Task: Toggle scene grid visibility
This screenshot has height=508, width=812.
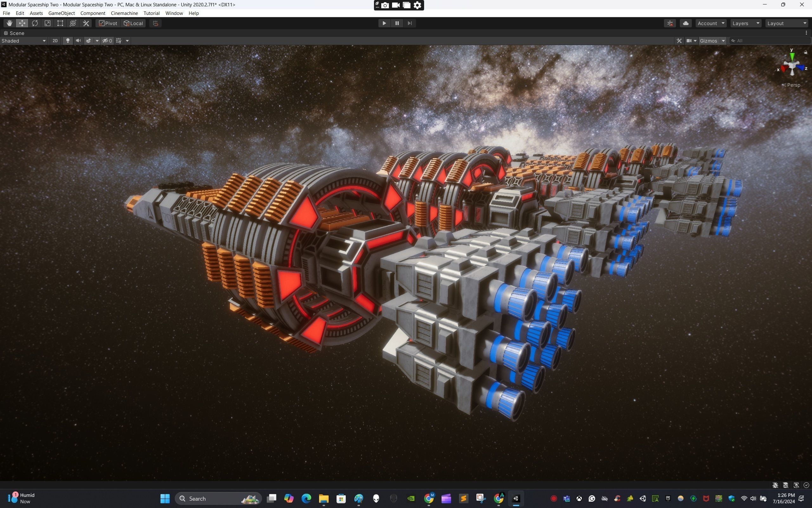Action: [118, 41]
